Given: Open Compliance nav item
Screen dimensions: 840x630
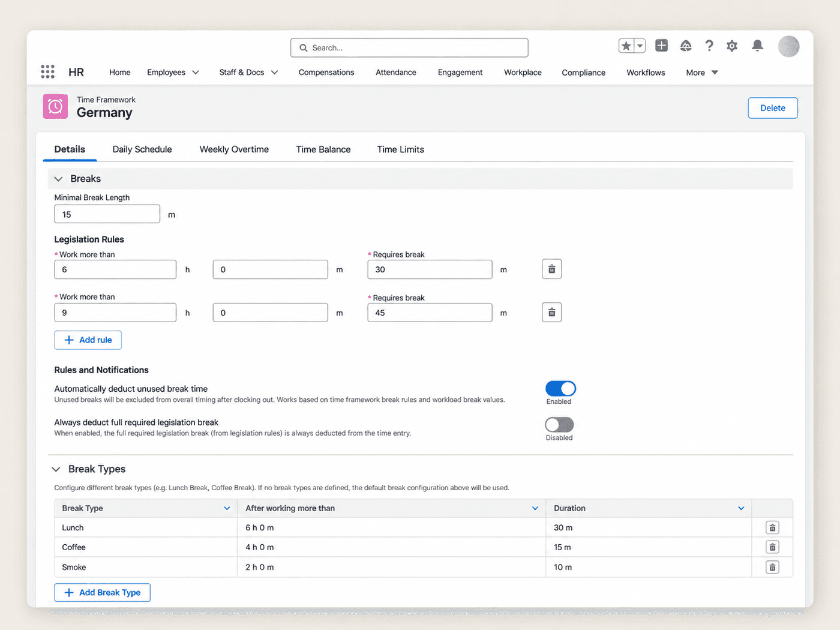Looking at the screenshot, I should pyautogui.click(x=584, y=73).
